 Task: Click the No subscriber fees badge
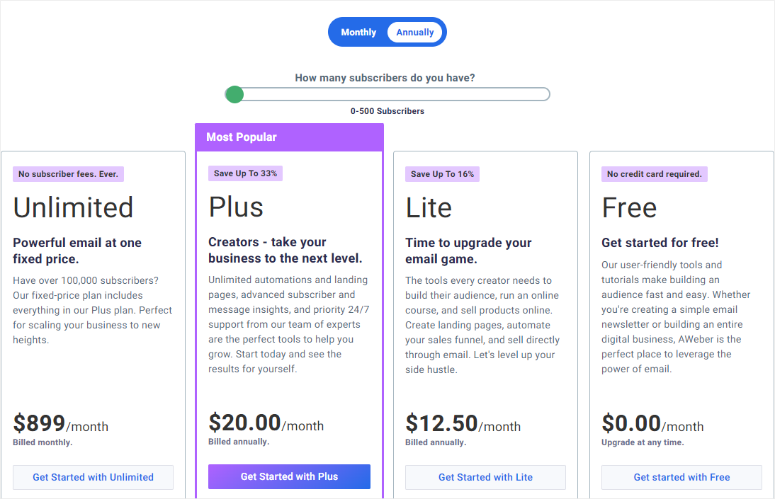click(68, 174)
